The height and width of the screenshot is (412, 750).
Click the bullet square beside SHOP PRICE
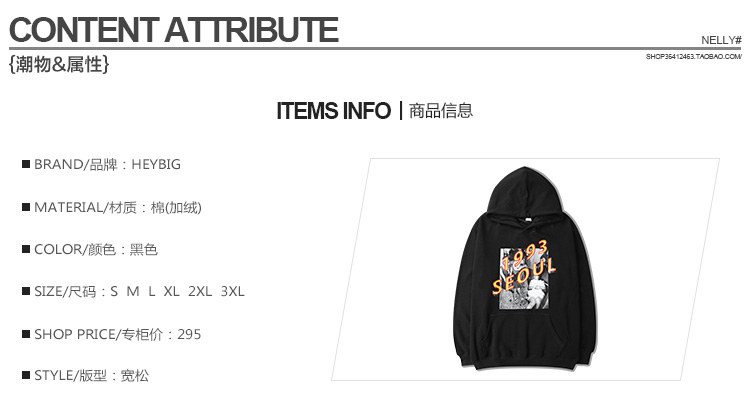[x=26, y=334]
